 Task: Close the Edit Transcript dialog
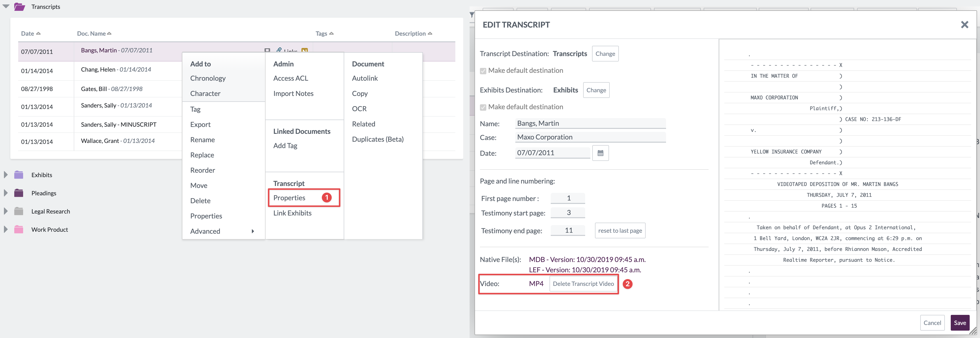click(x=965, y=25)
